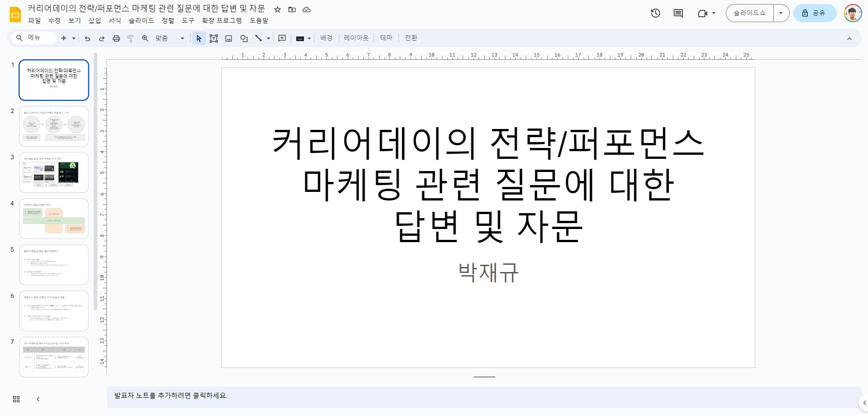The width and height of the screenshot is (868, 415).
Task: Open slideshow options dropdown arrow
Action: pyautogui.click(x=781, y=13)
